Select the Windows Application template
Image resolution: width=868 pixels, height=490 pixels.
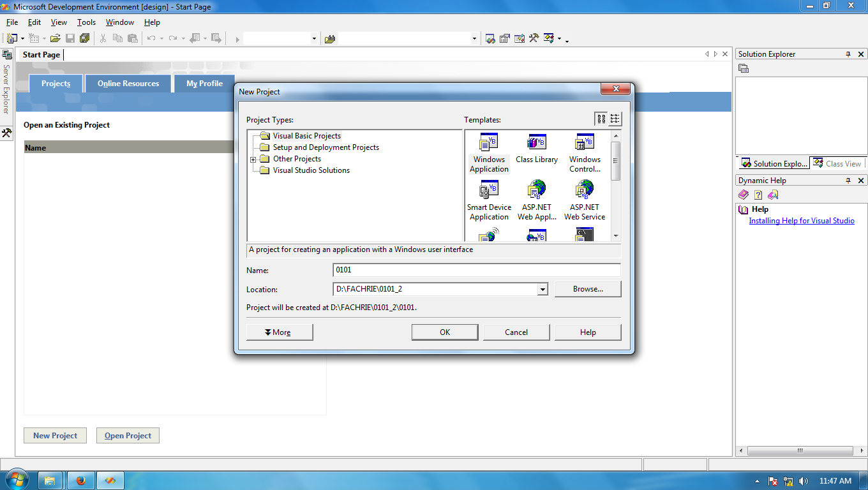tap(489, 153)
